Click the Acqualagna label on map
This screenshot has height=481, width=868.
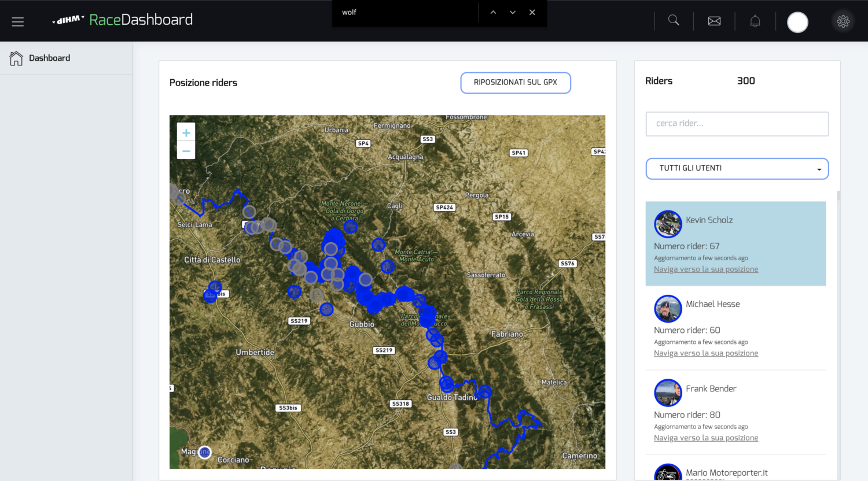point(406,157)
